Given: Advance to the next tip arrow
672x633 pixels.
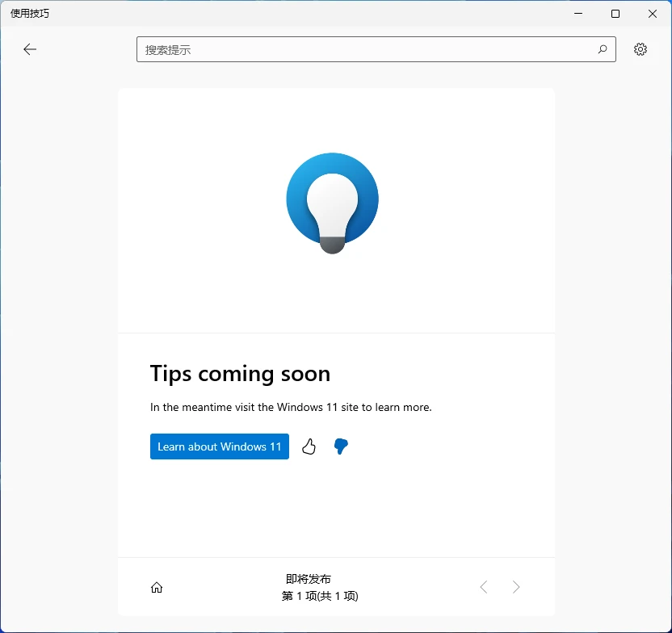Looking at the screenshot, I should coord(515,587).
